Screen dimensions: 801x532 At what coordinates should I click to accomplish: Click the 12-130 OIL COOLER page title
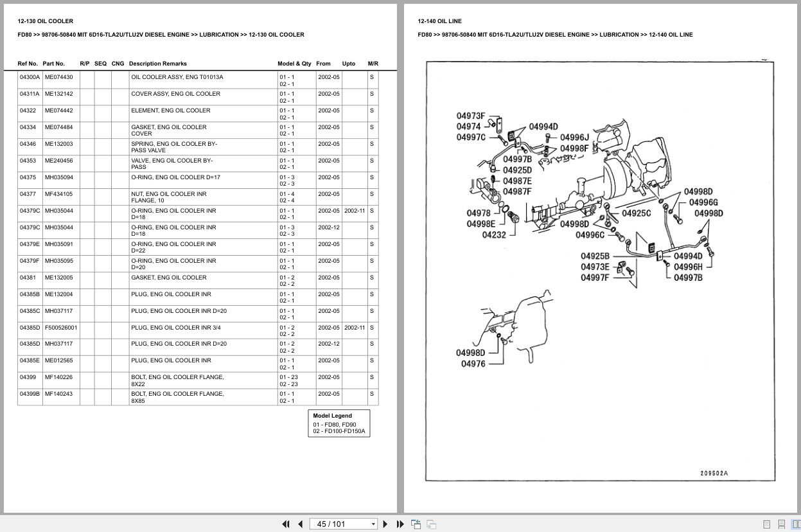[x=45, y=21]
